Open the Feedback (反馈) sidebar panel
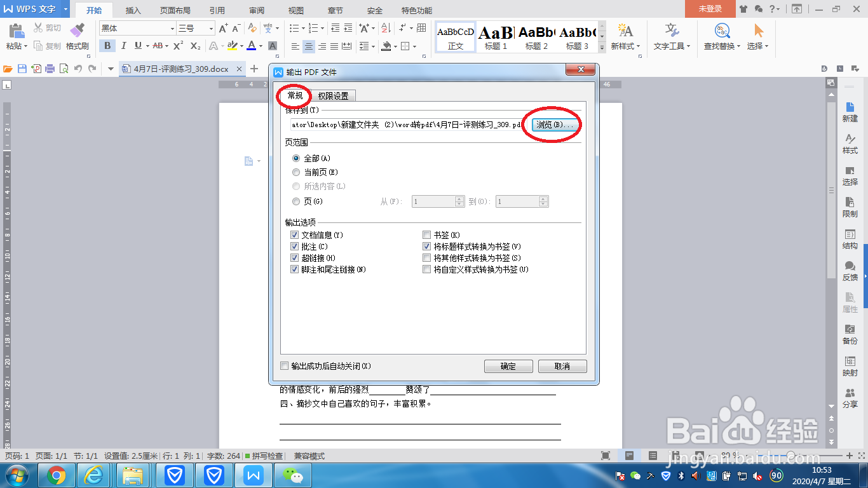 point(851,272)
